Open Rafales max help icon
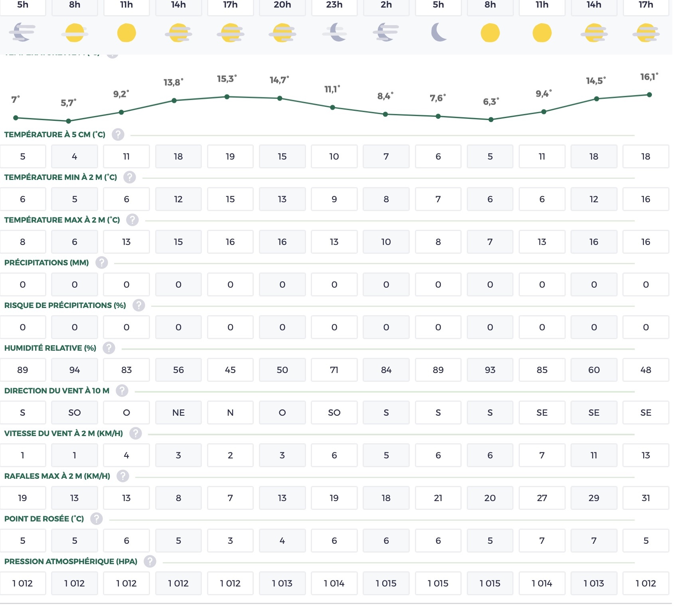Screen dimensions: 695x616 coord(122,476)
